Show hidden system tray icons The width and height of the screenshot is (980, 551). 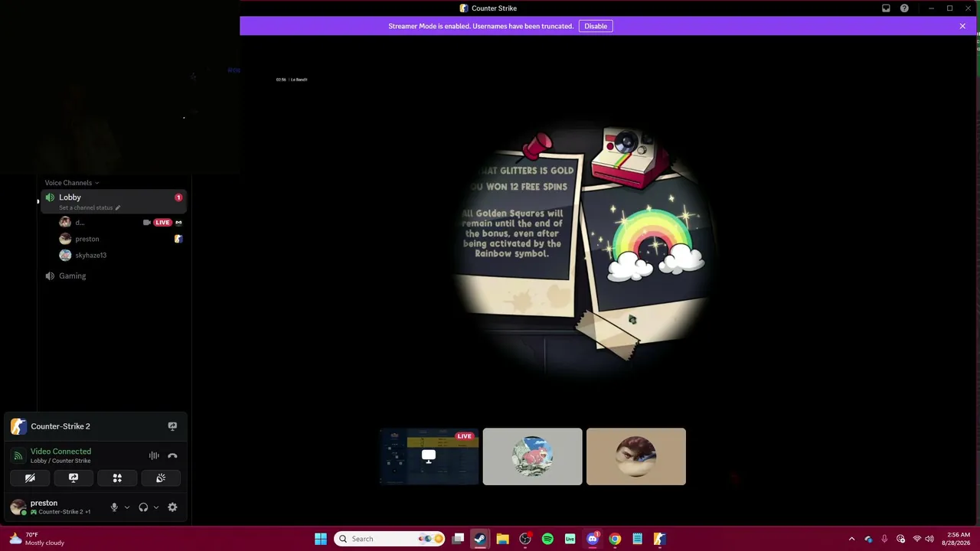coord(851,539)
